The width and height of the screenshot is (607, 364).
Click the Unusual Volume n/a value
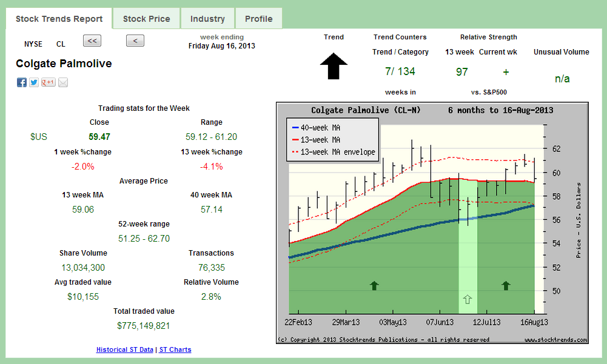562,79
